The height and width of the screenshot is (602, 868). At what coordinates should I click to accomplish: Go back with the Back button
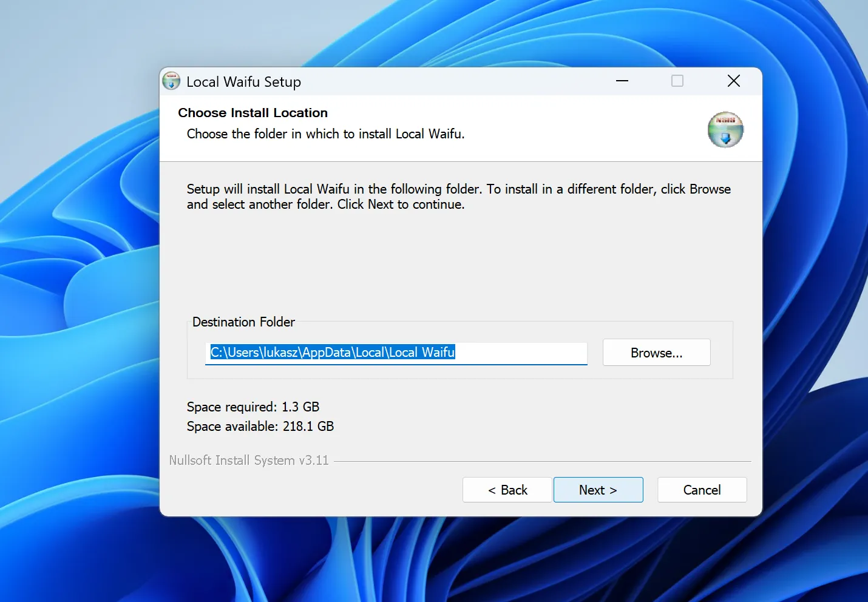(x=507, y=490)
